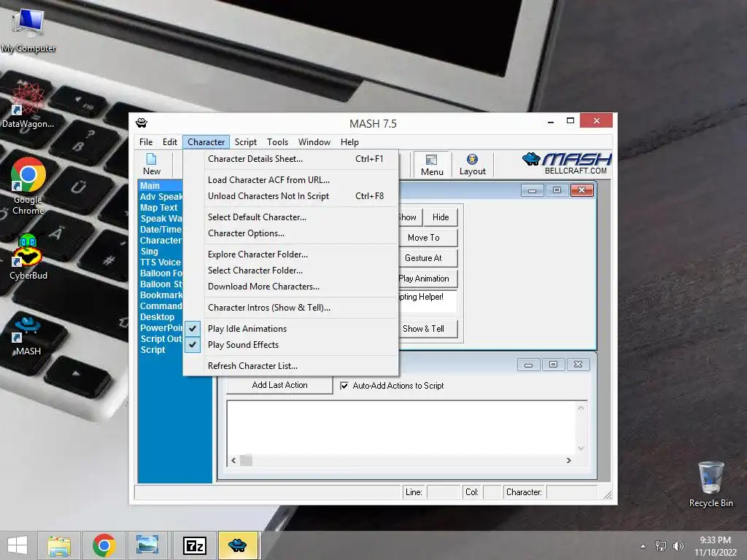Select Script in the sidebar
Image resolution: width=747 pixels, height=560 pixels.
click(x=160, y=350)
